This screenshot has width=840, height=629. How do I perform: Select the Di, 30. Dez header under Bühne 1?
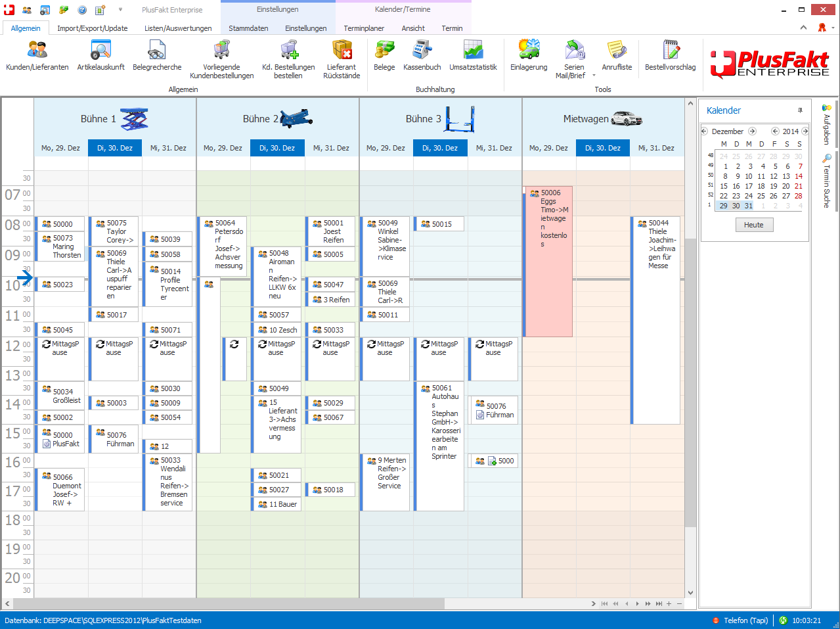click(x=115, y=148)
